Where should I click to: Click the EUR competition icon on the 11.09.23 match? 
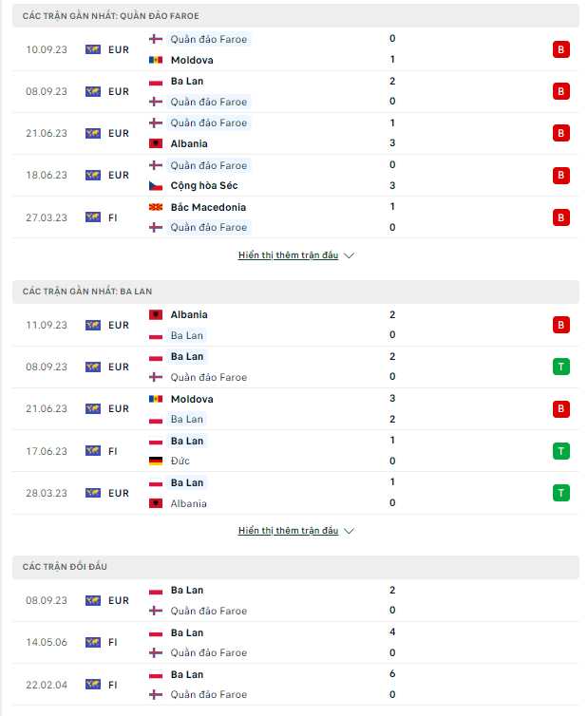tap(92, 325)
